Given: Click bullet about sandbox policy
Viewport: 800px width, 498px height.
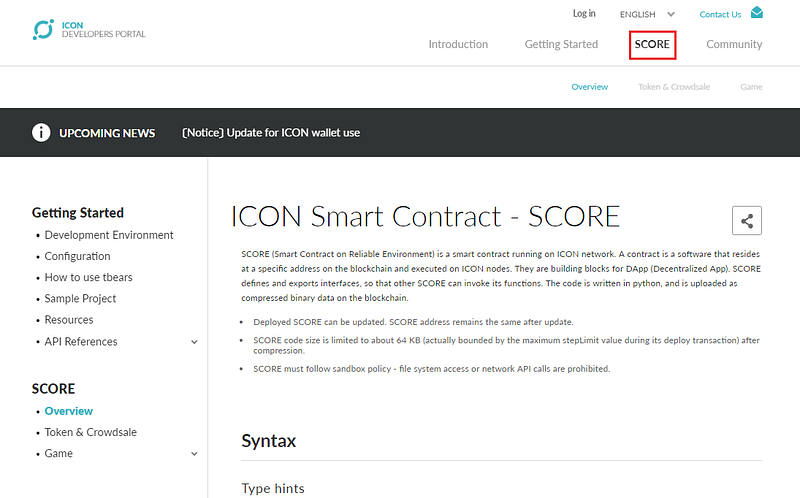Looking at the screenshot, I should (x=432, y=369).
